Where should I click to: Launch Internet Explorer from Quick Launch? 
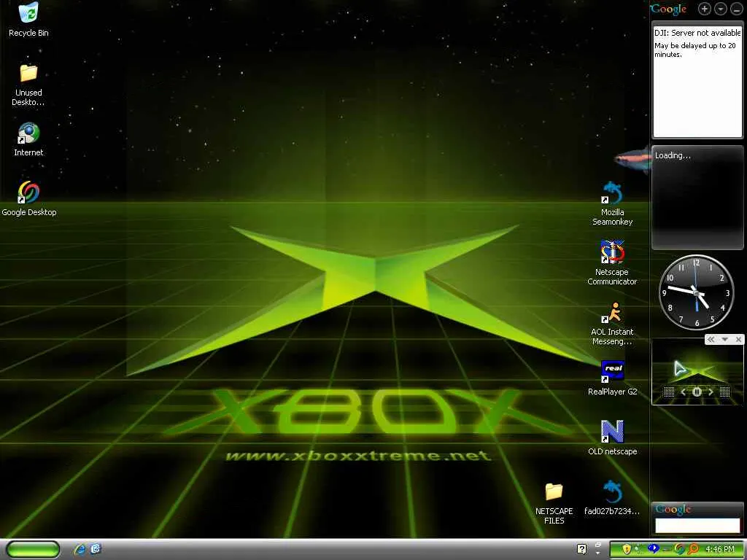80,549
